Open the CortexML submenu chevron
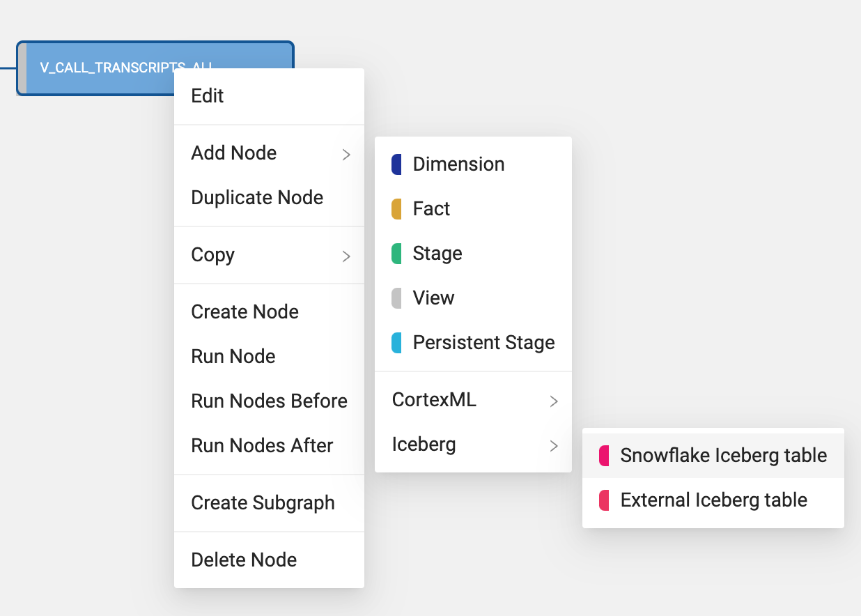Screen dimensions: 861x616 click(x=554, y=401)
